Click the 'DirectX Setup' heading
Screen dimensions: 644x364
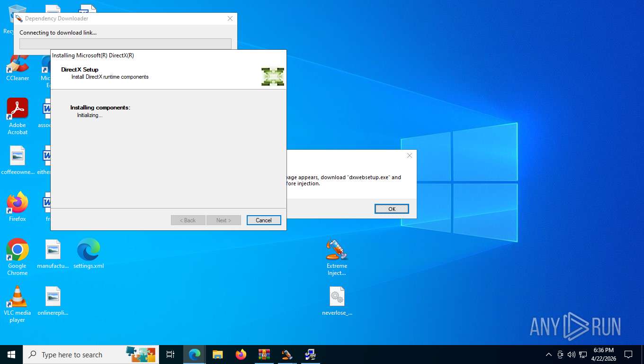80,70
